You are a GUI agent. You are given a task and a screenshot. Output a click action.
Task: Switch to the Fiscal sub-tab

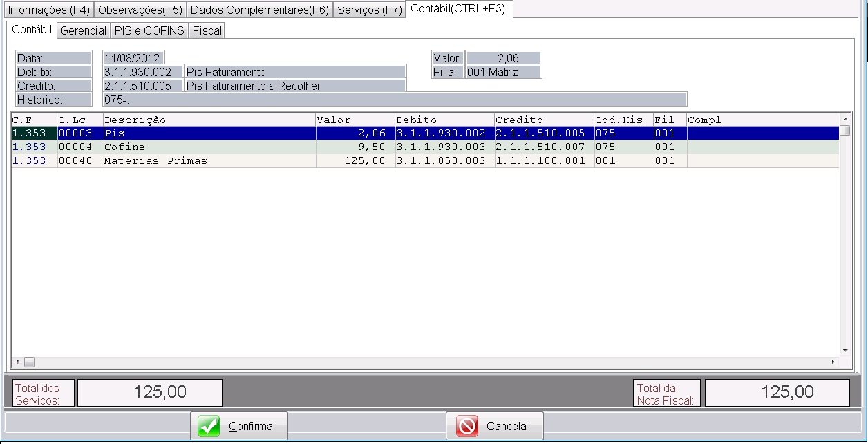tap(207, 30)
